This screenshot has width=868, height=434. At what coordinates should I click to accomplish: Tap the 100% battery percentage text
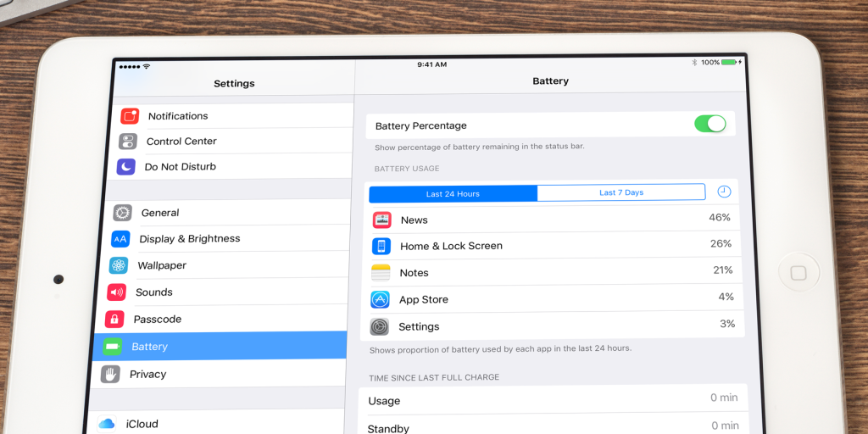pyautogui.click(x=710, y=63)
